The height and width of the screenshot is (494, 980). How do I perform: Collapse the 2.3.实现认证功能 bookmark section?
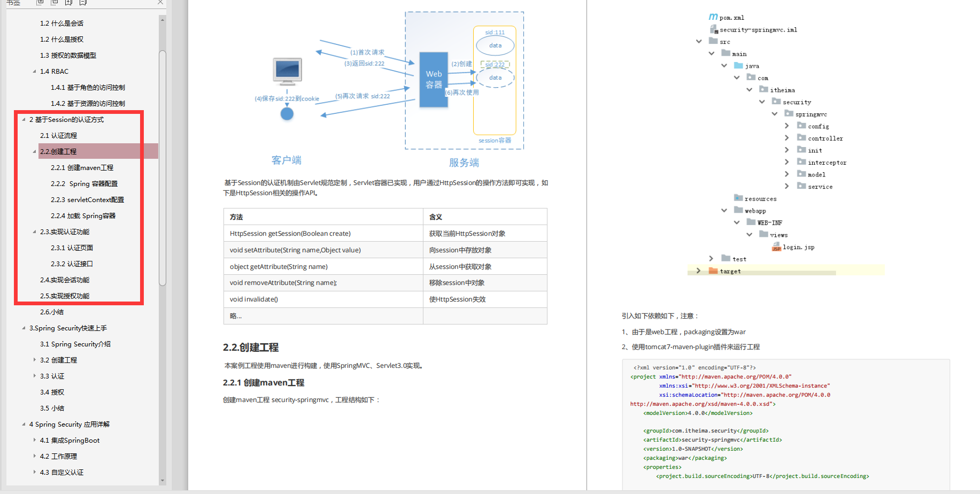point(35,232)
